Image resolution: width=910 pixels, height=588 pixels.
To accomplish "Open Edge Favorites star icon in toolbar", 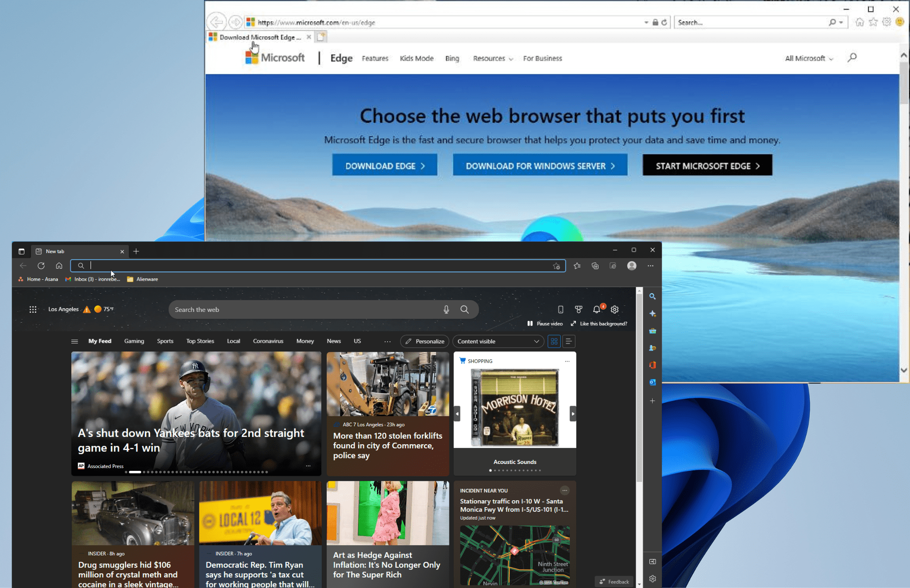I will pos(577,266).
